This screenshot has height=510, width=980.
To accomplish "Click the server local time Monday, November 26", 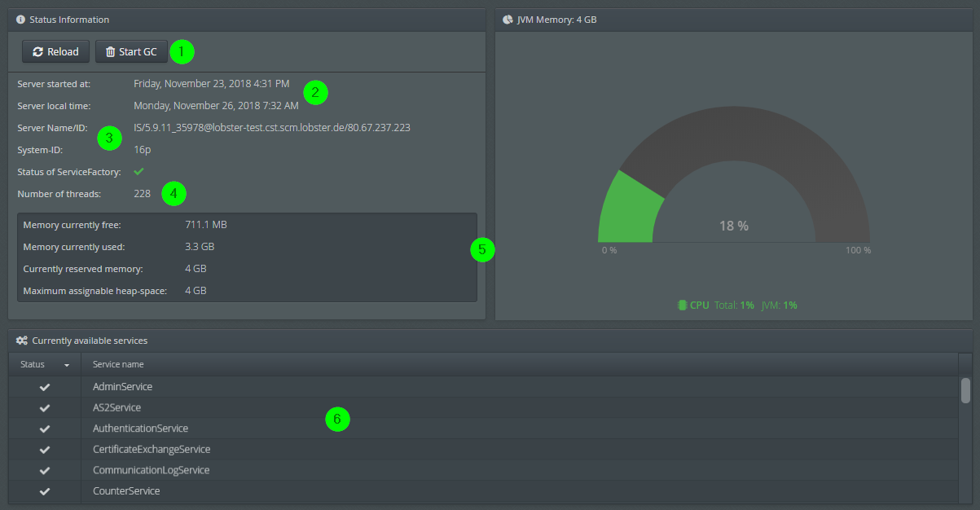I will (216, 105).
